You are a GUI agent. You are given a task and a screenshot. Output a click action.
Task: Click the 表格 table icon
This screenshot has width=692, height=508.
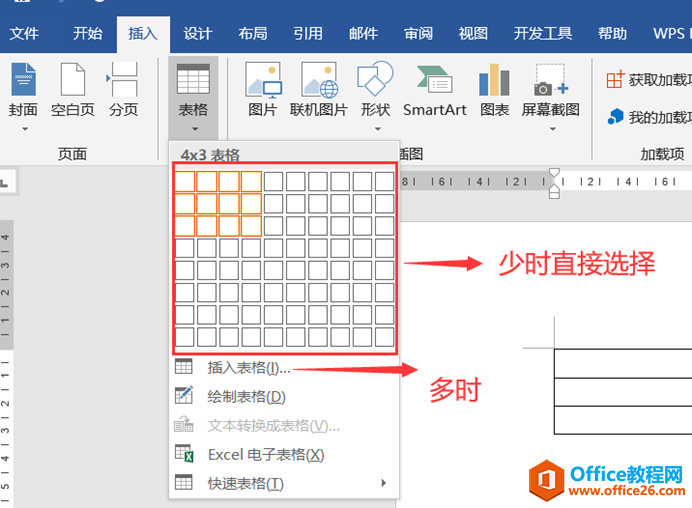193,79
